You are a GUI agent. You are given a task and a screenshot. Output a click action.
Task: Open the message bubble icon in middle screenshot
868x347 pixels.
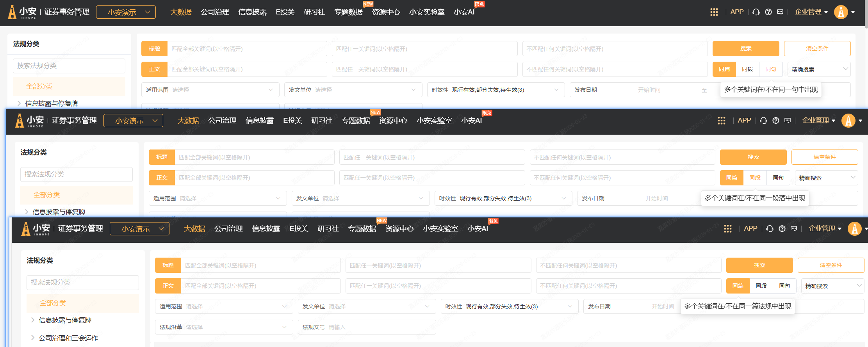(788, 121)
